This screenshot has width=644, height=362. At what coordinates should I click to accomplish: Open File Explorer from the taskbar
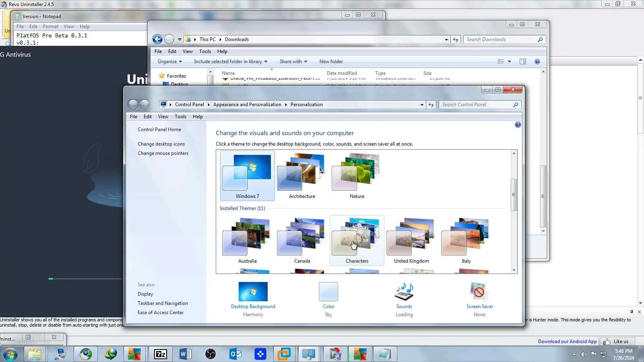click(35, 354)
